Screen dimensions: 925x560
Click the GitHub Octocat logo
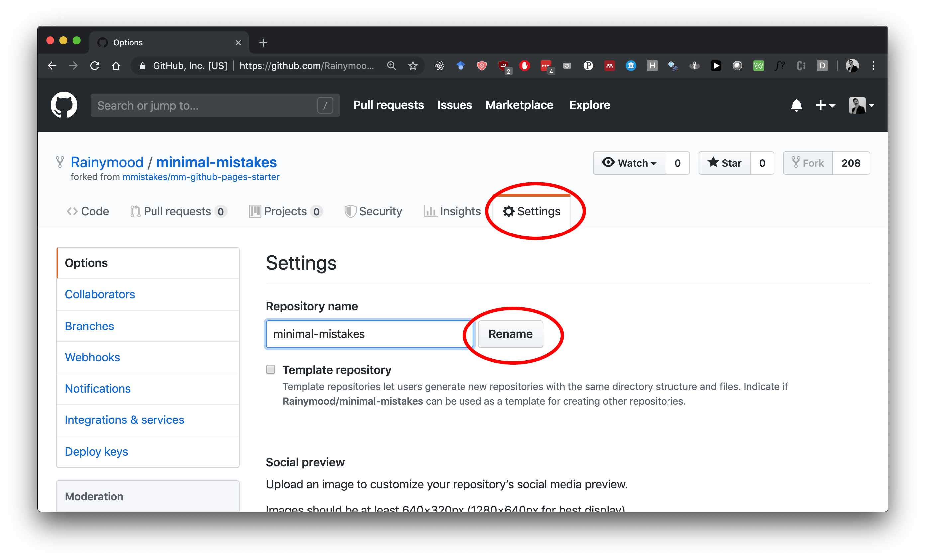coord(64,105)
